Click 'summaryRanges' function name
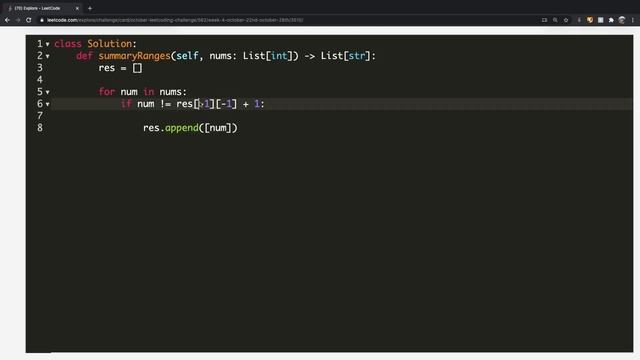Viewport: 640px width, 360px height. 134,56
